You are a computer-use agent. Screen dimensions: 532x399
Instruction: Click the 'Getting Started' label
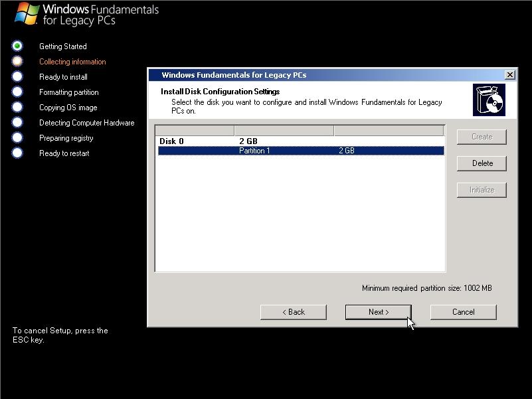pyautogui.click(x=63, y=46)
